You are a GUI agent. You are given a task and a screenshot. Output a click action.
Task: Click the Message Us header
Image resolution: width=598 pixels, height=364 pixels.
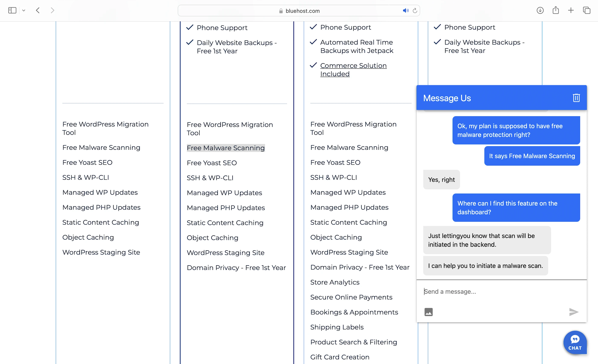tap(447, 98)
